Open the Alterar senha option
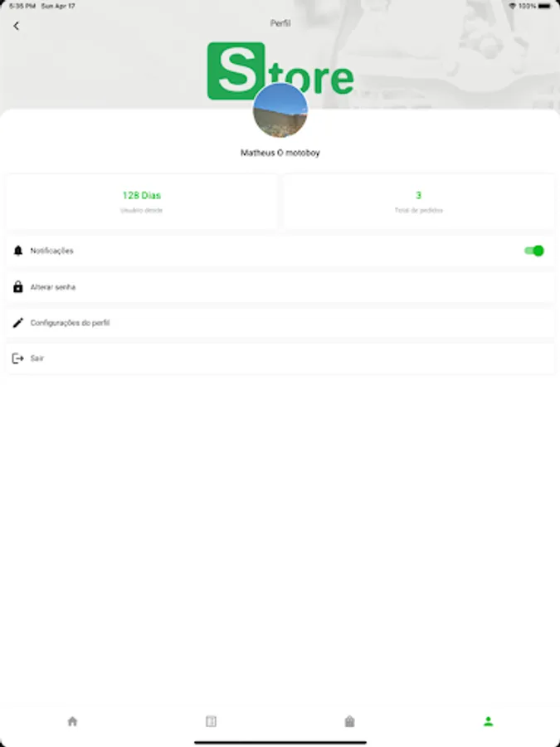560x747 pixels. click(280, 287)
